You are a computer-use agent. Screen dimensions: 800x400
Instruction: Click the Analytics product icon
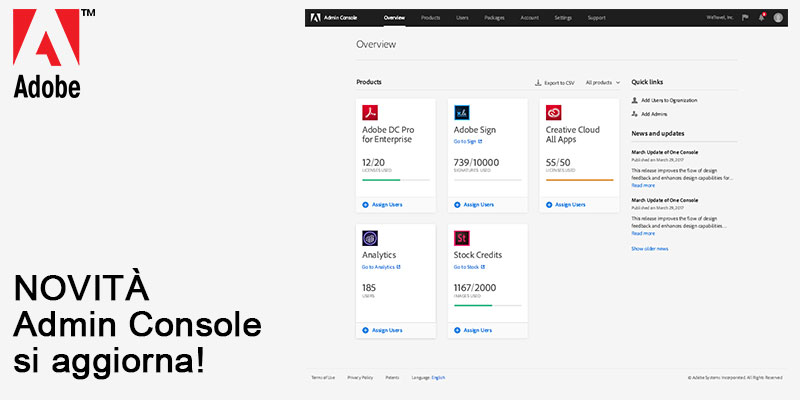(370, 238)
